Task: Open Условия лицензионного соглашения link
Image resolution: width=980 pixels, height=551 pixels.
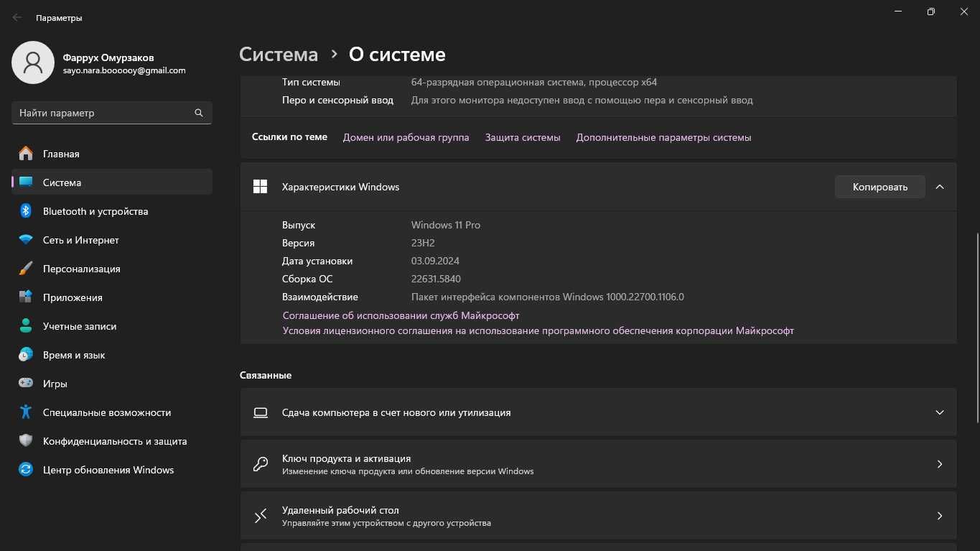Action: 538,331
